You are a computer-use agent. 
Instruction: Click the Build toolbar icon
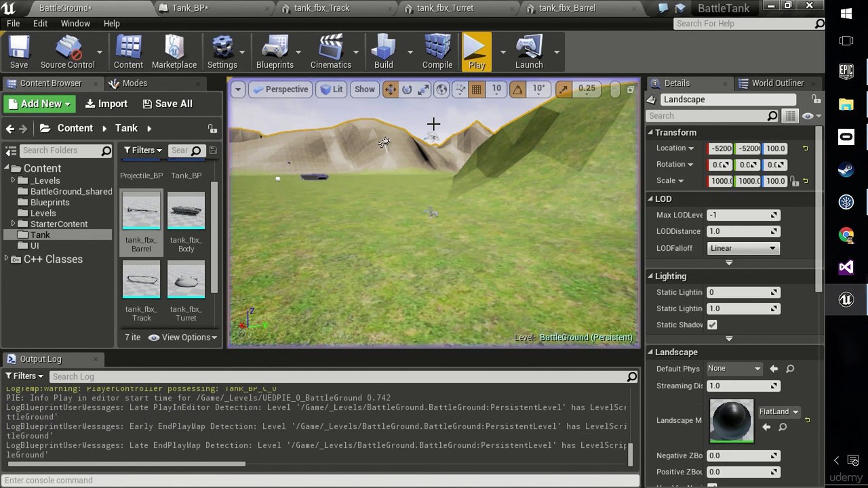tap(384, 52)
